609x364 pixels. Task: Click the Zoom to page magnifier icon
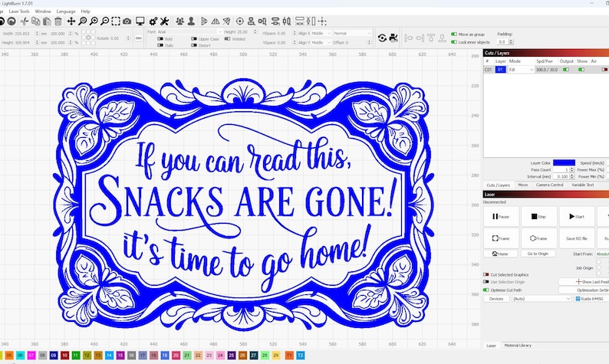point(82,21)
